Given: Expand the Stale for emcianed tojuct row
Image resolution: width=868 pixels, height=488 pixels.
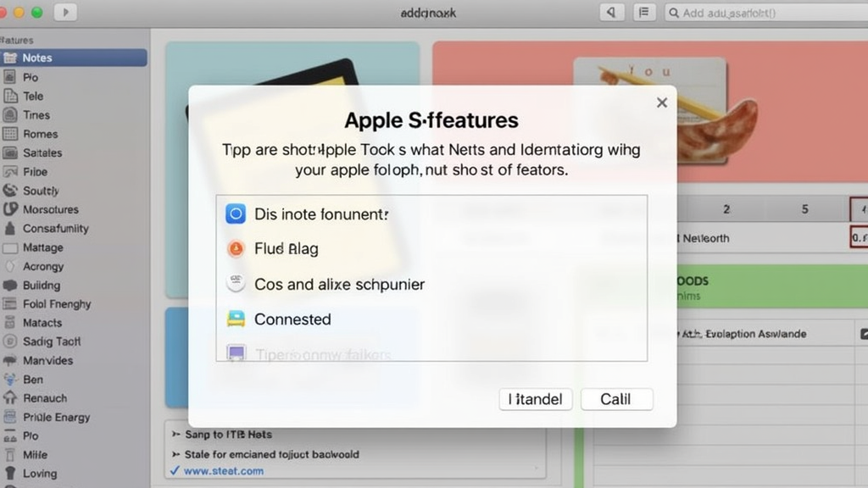Looking at the screenshot, I should (175, 454).
